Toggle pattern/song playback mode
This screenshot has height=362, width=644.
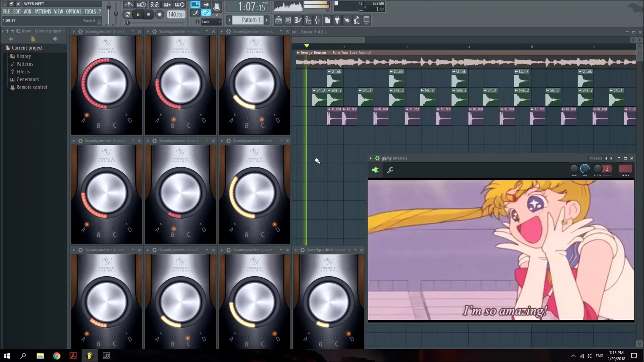pyautogui.click(x=196, y=4)
